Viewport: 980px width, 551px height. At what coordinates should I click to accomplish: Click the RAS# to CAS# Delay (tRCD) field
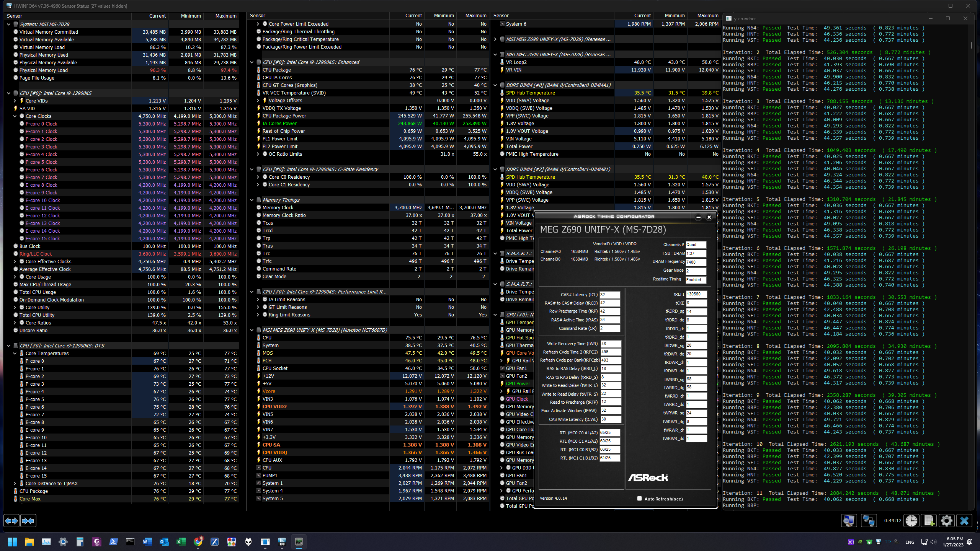609,303
